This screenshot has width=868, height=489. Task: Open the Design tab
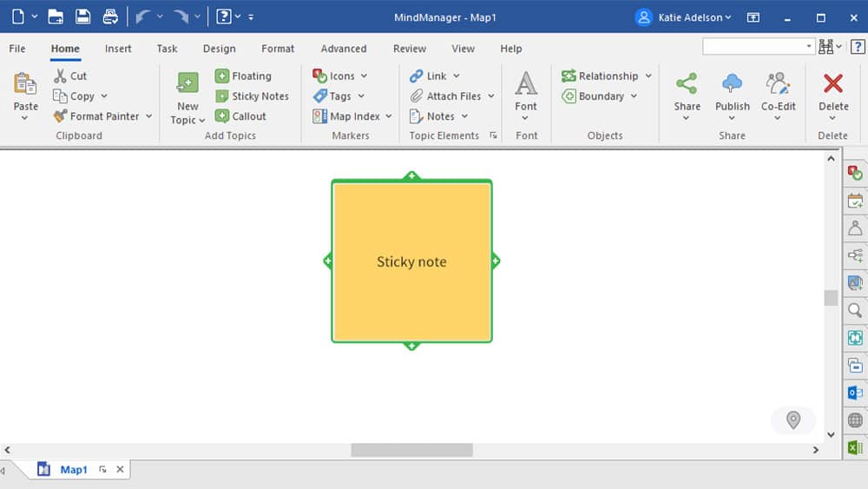coord(220,49)
